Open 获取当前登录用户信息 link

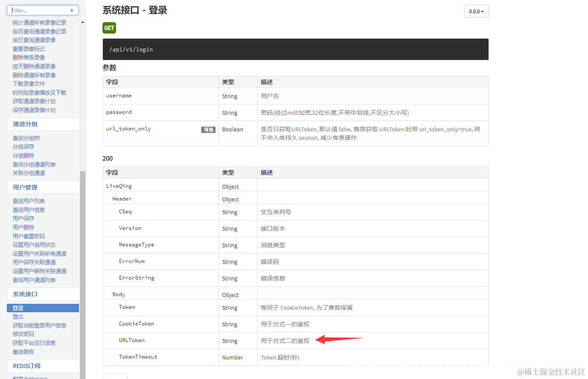pyautogui.click(x=40, y=325)
